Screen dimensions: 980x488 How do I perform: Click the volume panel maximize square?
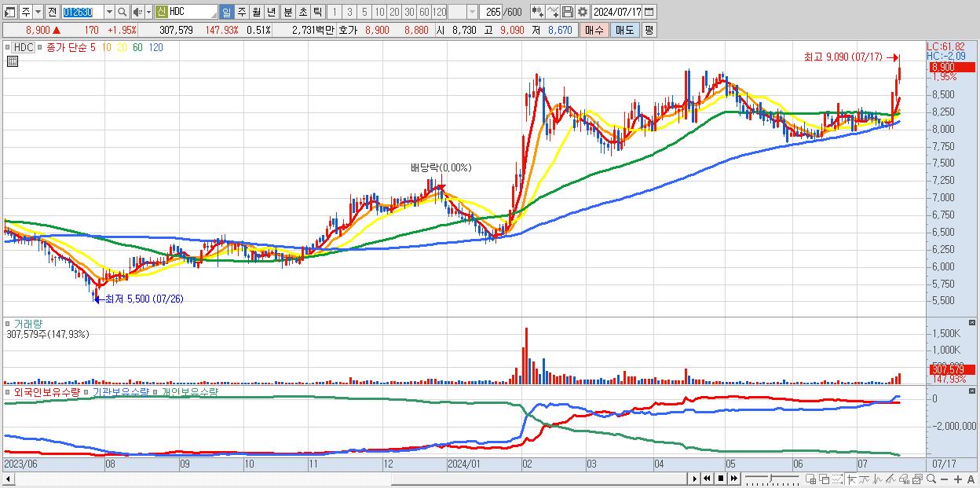pyautogui.click(x=974, y=323)
